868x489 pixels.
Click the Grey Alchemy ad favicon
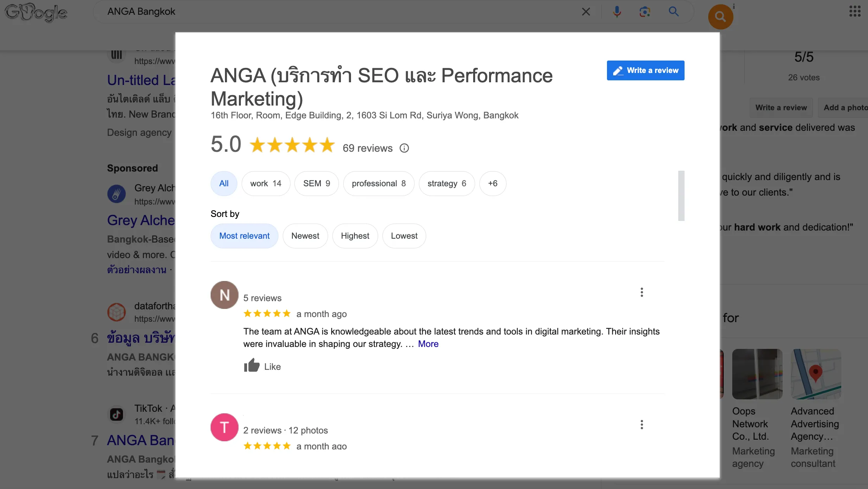pos(116,194)
